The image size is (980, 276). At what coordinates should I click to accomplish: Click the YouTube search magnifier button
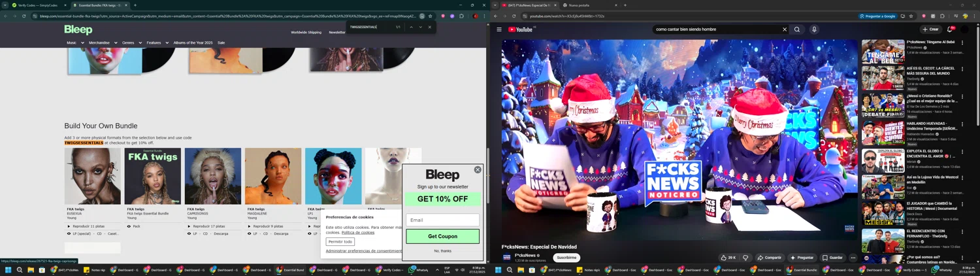797,29
